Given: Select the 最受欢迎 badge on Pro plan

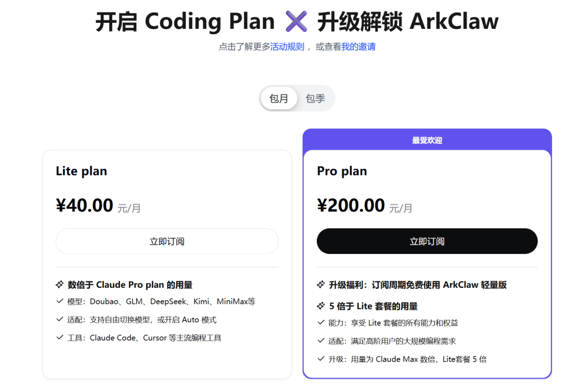Looking at the screenshot, I should point(427,139).
